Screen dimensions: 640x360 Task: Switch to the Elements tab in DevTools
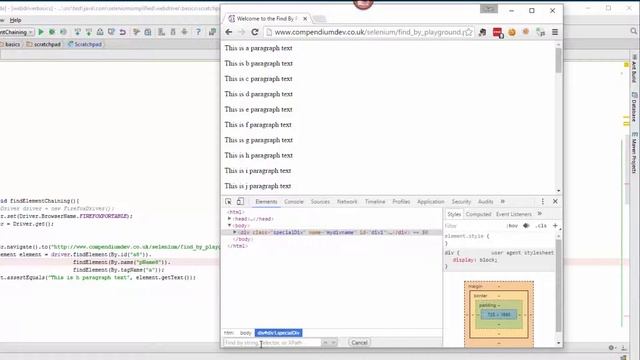(266, 202)
